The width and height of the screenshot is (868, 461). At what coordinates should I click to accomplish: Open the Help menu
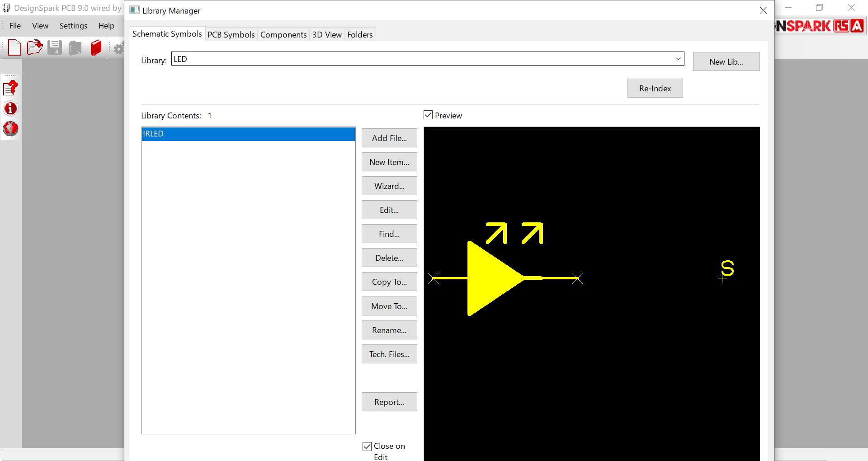pos(106,26)
